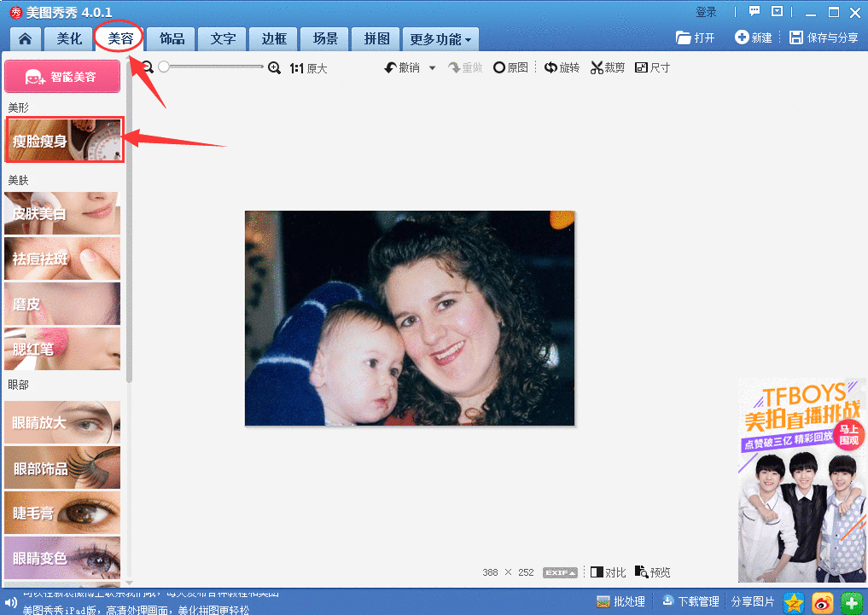This screenshot has height=615, width=868.
Task: Click the Weibo share icon
Action: coord(822,602)
